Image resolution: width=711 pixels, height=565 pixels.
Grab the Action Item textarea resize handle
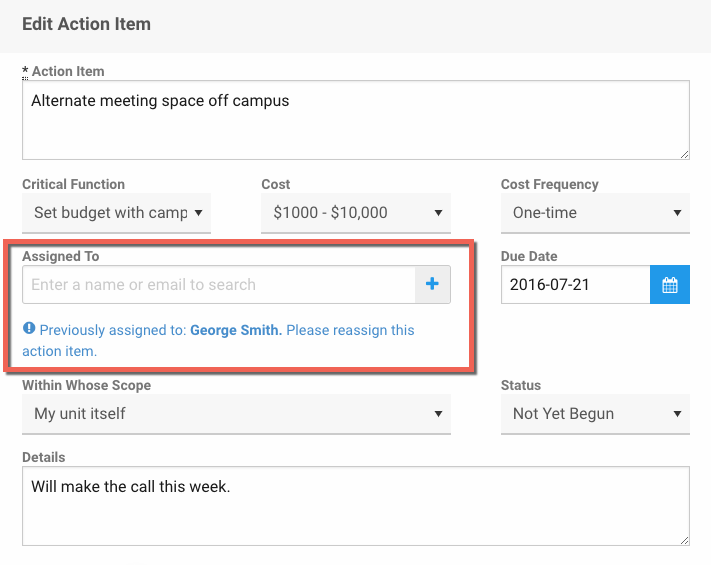pos(684,154)
